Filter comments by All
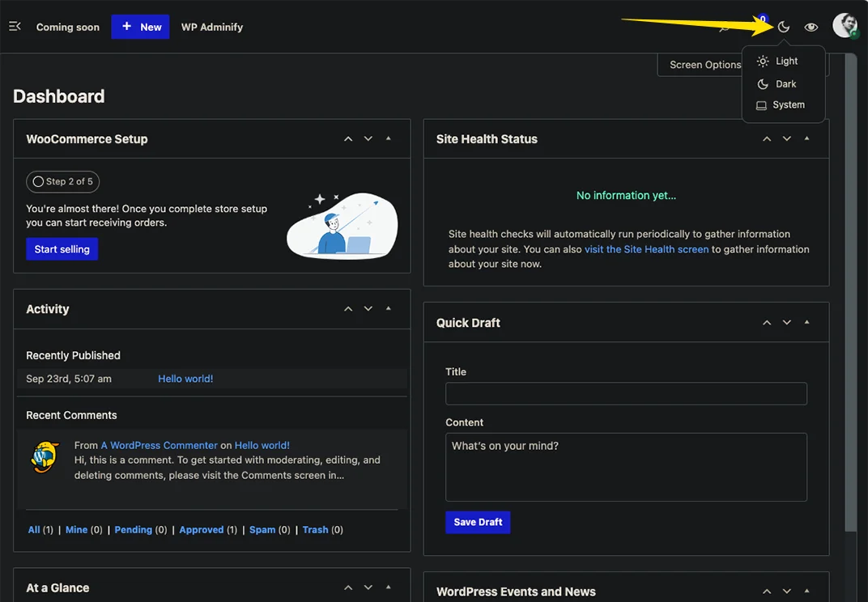 click(34, 529)
